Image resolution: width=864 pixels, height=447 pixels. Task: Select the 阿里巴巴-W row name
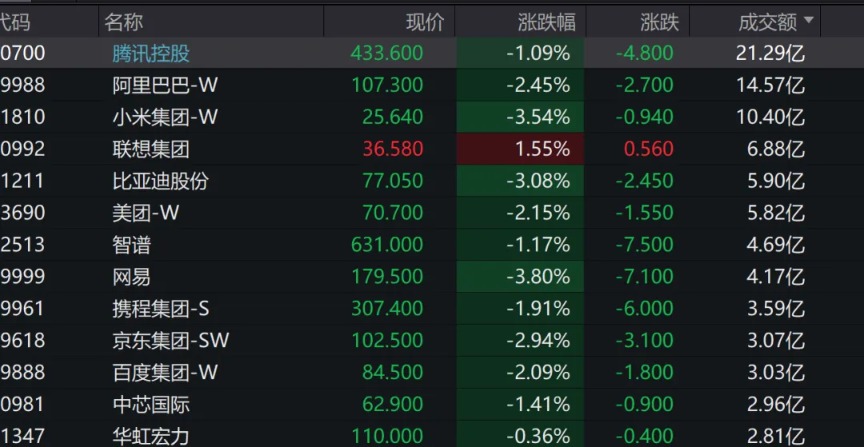coord(165,85)
